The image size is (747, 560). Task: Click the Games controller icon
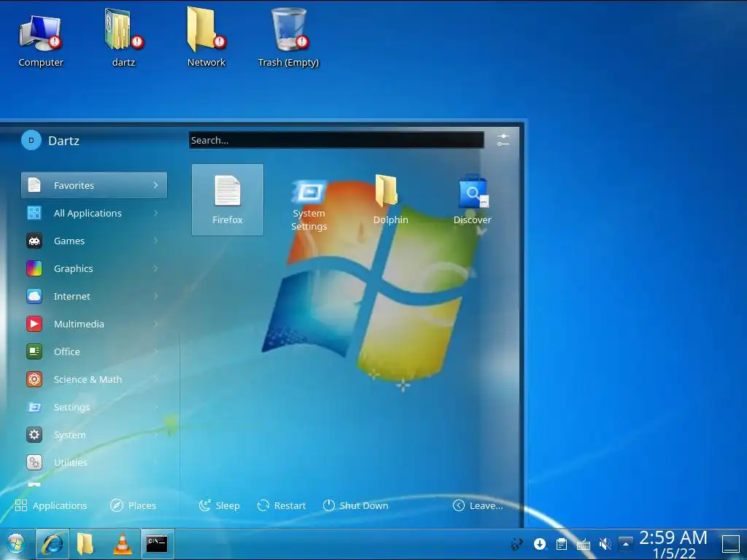34,241
